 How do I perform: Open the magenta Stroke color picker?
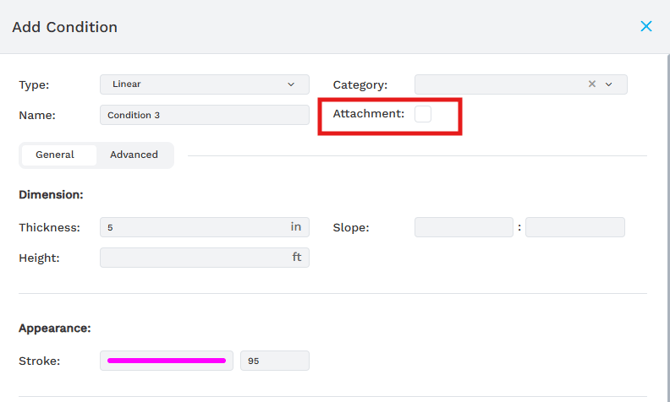(166, 361)
